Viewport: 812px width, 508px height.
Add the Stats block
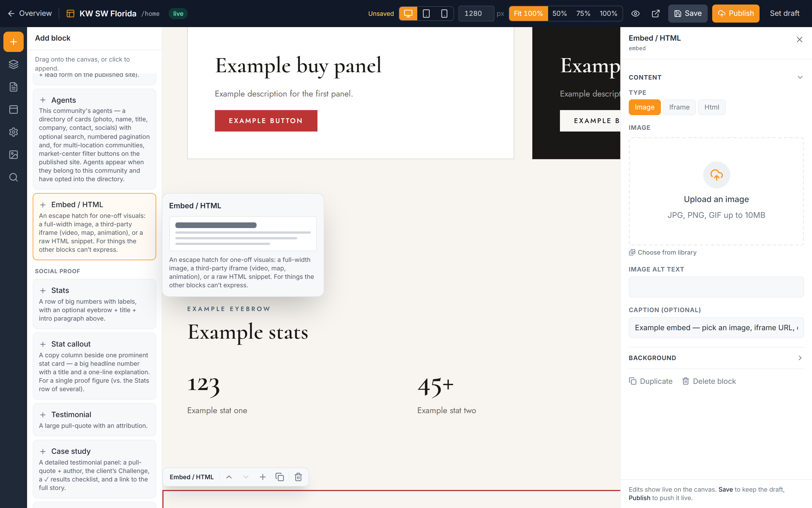click(94, 304)
